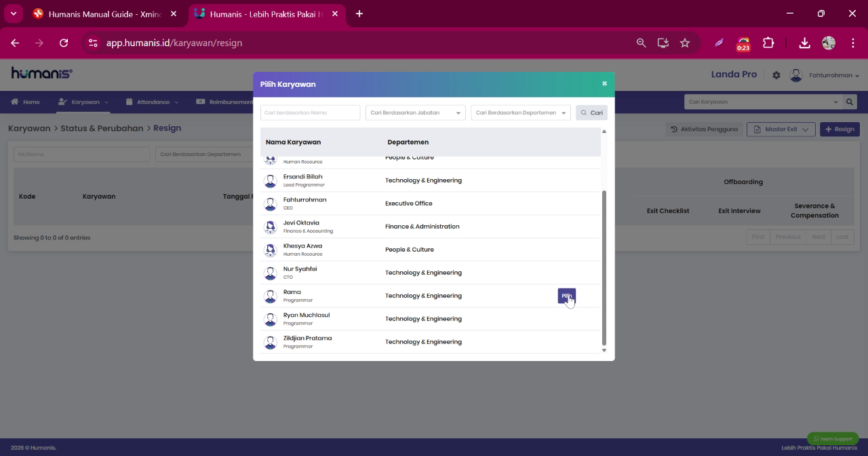Click scroll-down arrow of dialog list
The image size is (868, 456).
pos(604,350)
